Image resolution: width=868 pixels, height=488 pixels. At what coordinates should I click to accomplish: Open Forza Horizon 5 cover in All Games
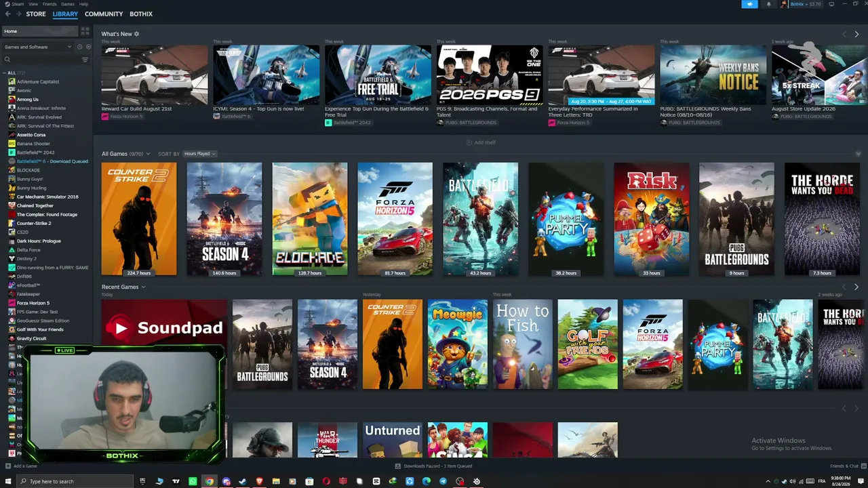pos(395,219)
